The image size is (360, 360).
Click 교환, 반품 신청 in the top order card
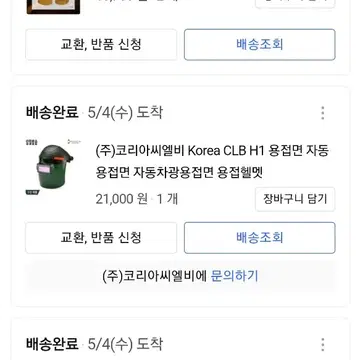pos(101,45)
